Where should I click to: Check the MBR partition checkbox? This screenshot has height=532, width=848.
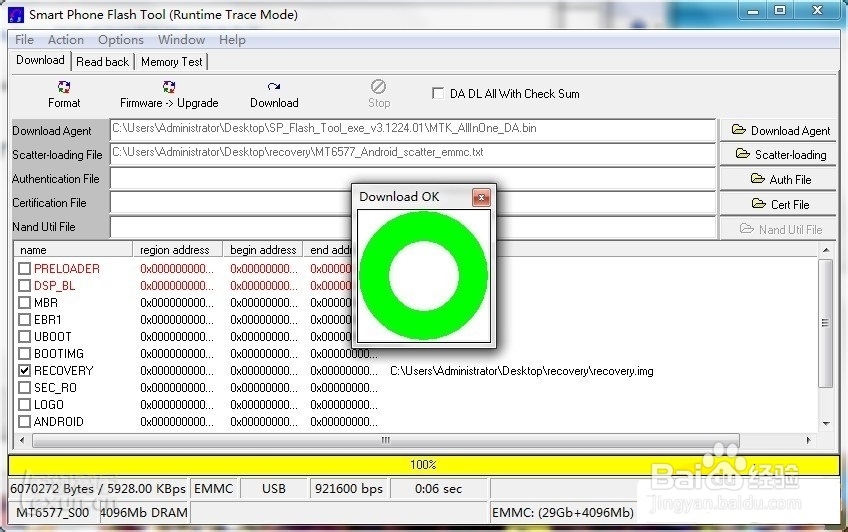point(24,302)
